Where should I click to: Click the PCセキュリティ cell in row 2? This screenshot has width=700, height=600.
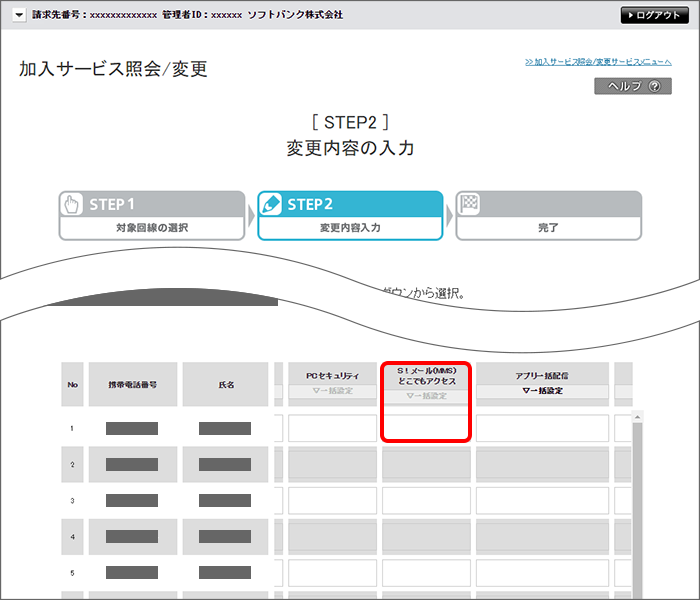tap(333, 464)
